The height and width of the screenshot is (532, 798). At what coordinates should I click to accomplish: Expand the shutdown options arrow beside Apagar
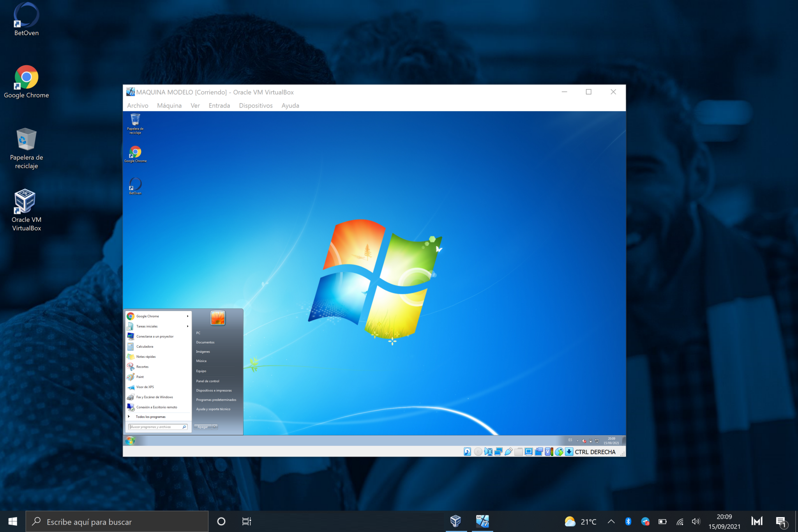tap(215, 427)
